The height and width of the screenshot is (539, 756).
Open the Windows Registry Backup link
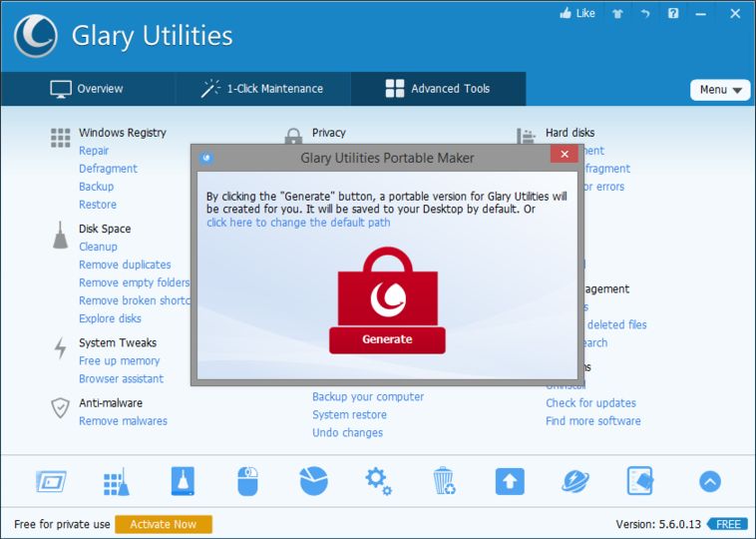97,187
